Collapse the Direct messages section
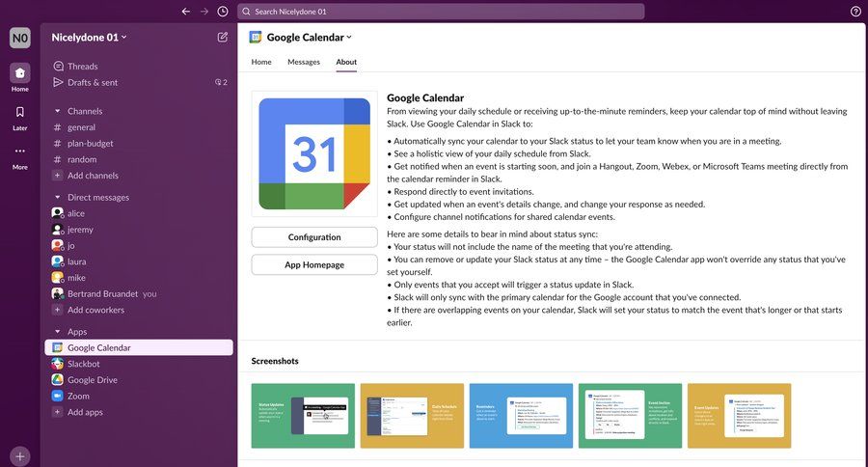The width and height of the screenshot is (868, 467). 57,197
